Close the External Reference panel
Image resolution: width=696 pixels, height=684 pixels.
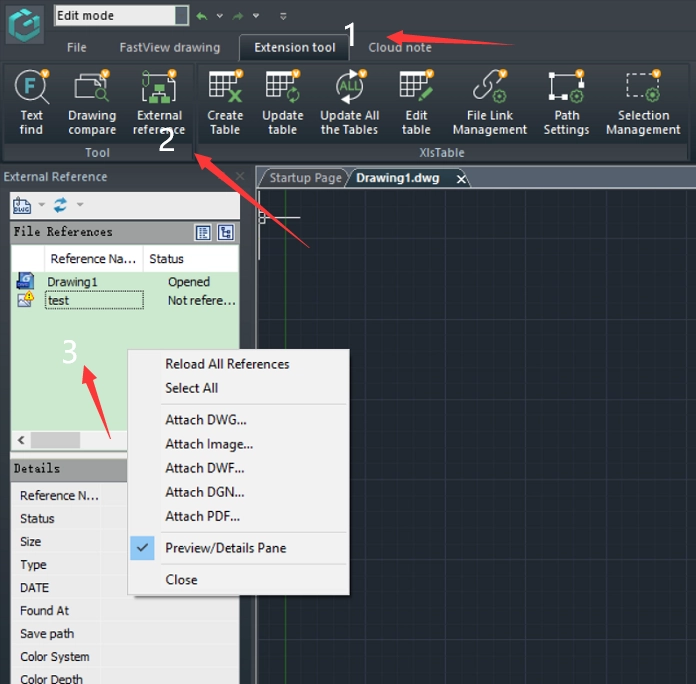click(240, 176)
